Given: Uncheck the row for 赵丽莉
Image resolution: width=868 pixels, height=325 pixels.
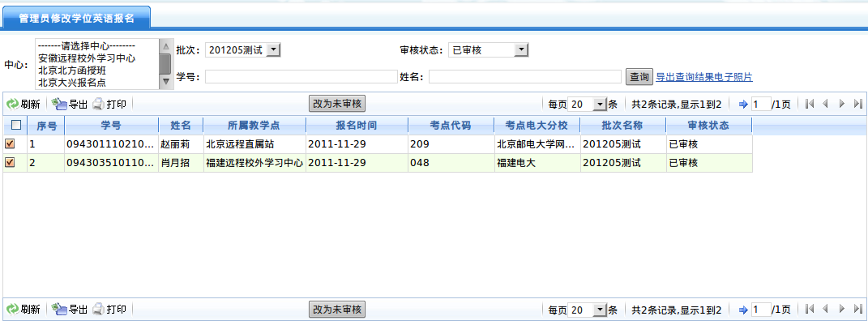Looking at the screenshot, I should [x=11, y=143].
